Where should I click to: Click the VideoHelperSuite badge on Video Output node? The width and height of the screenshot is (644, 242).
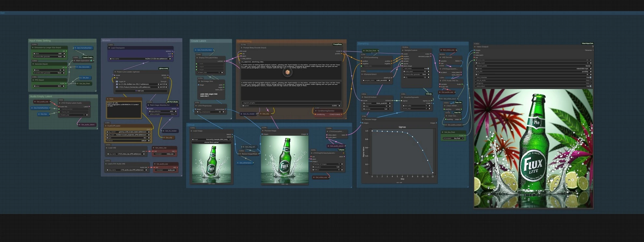[587, 43]
